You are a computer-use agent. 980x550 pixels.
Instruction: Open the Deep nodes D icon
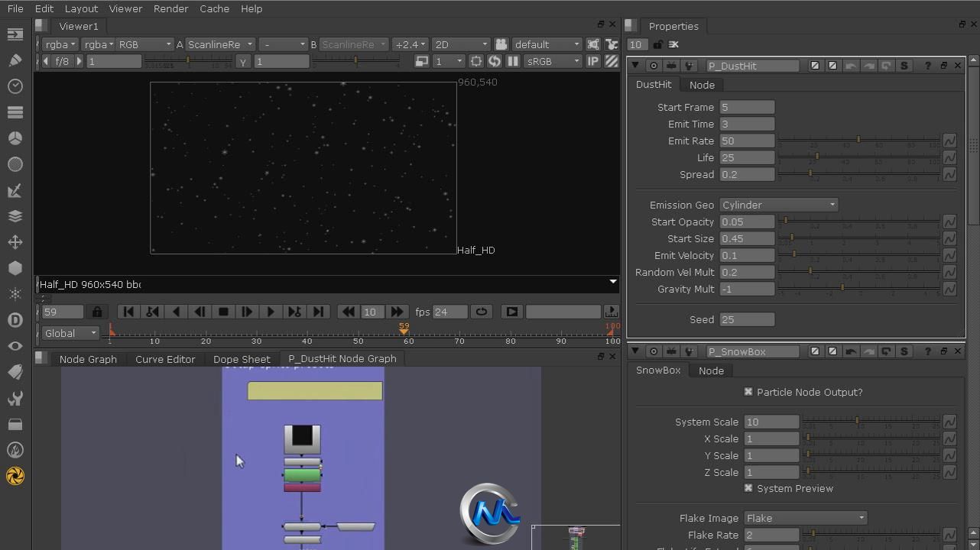15,320
